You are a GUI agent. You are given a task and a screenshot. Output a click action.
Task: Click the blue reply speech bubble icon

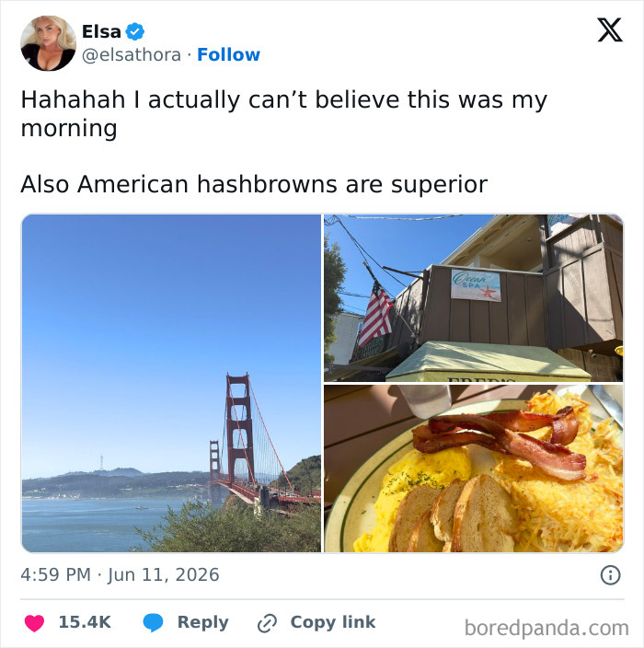(153, 623)
